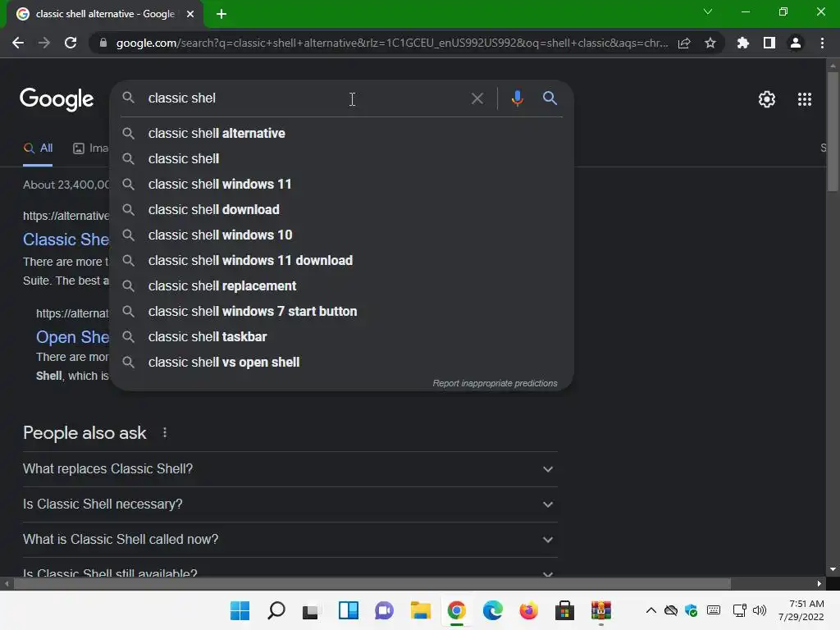Open Widgets from taskbar
The height and width of the screenshot is (630, 840).
click(x=348, y=610)
